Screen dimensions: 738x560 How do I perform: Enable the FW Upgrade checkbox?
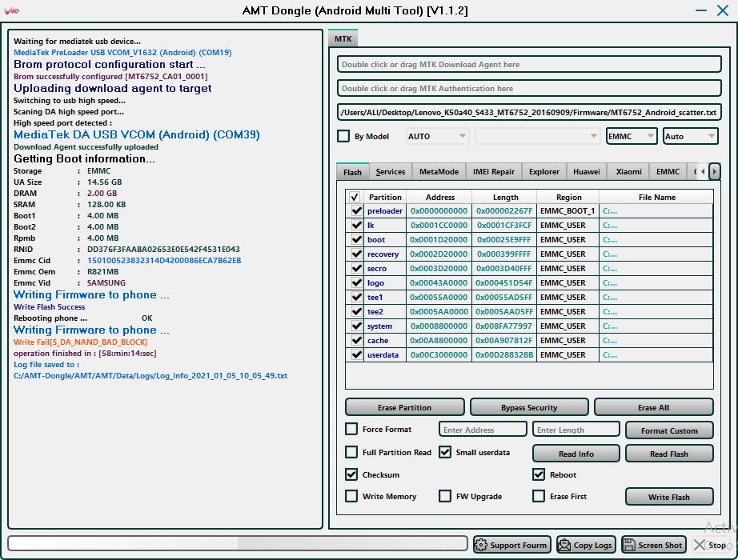[x=445, y=496]
